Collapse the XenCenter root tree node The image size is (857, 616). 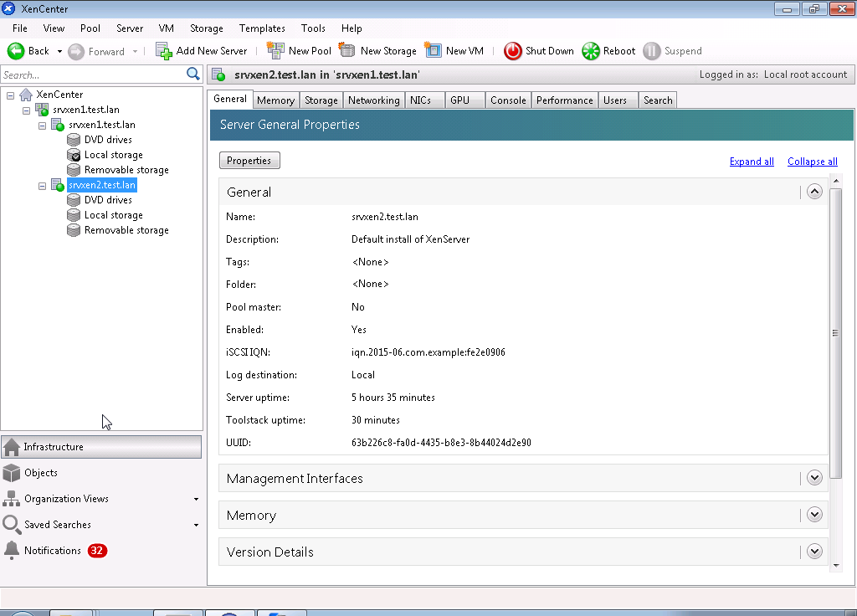[x=10, y=95]
